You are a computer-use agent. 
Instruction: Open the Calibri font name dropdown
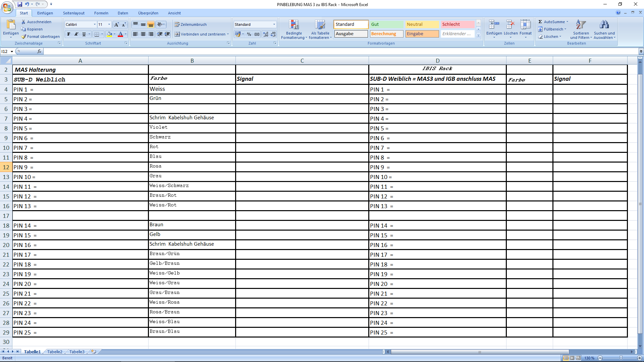(95, 24)
